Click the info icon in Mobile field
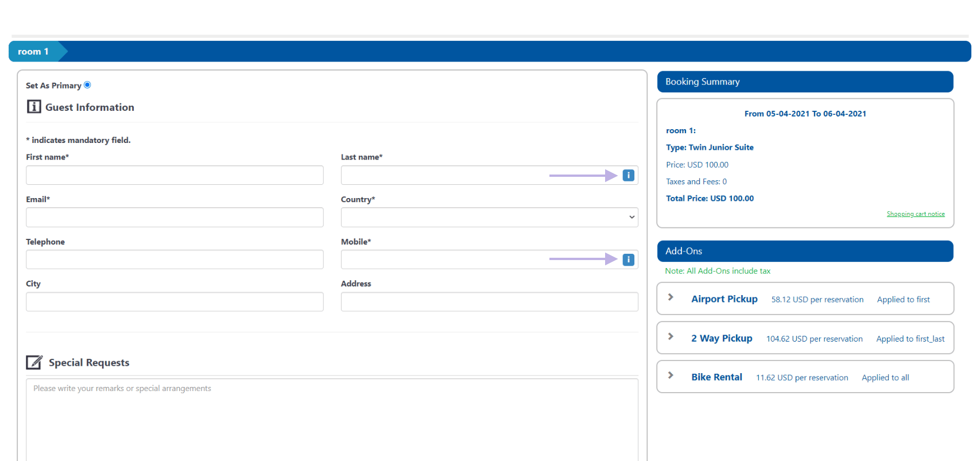980x461 pixels. pos(629,259)
